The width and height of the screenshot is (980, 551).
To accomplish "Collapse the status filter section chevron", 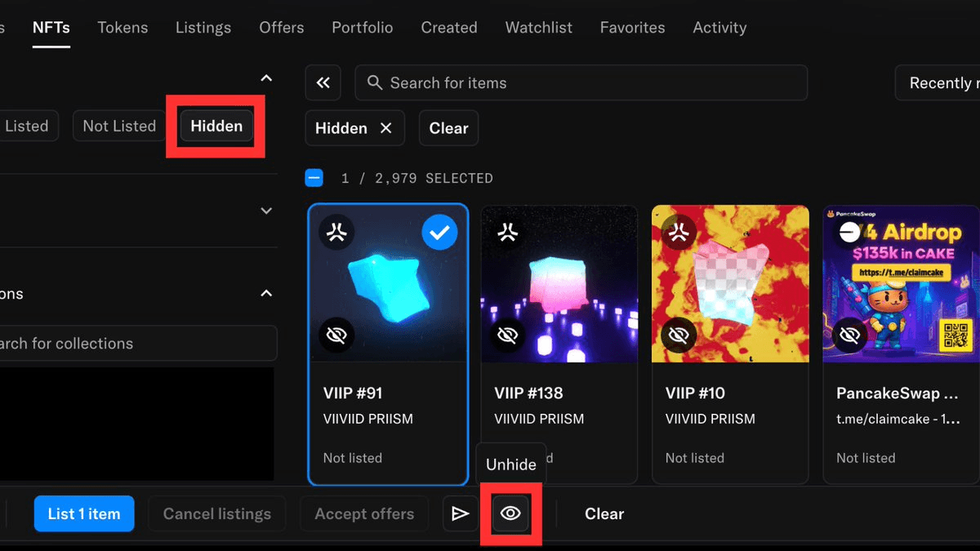I will [266, 78].
